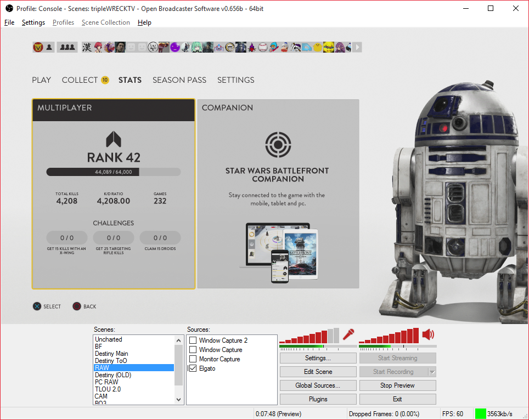Select the purple dragon avatar
The image size is (529, 420).
pyautogui.click(x=109, y=47)
